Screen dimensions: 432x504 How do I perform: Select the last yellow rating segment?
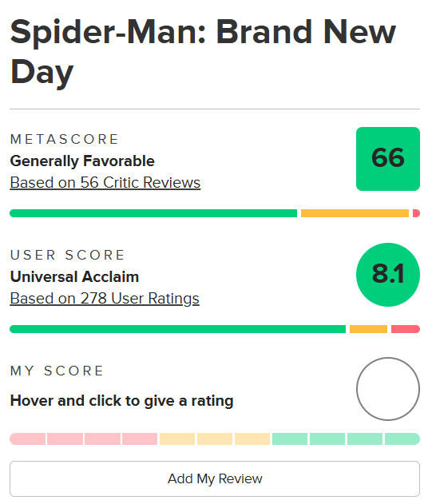pos(252,439)
